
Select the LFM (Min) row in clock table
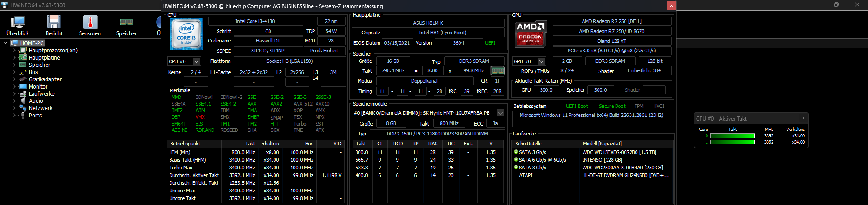point(256,152)
